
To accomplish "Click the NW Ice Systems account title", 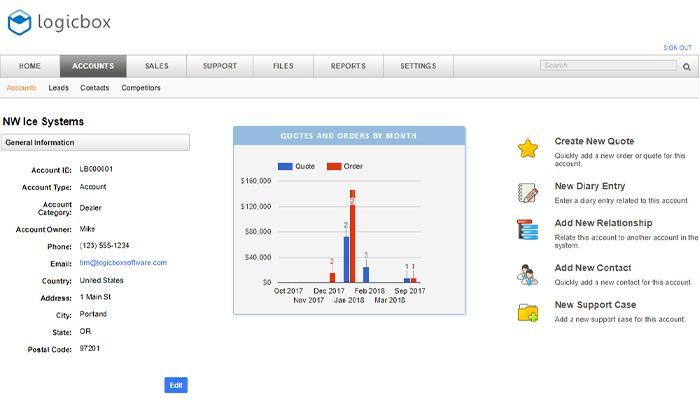I will [x=43, y=121].
